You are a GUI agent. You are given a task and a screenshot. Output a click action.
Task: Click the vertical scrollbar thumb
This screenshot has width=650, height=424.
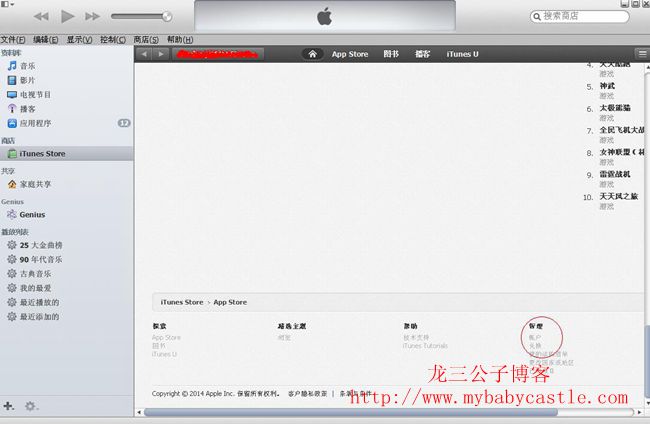(x=647, y=361)
